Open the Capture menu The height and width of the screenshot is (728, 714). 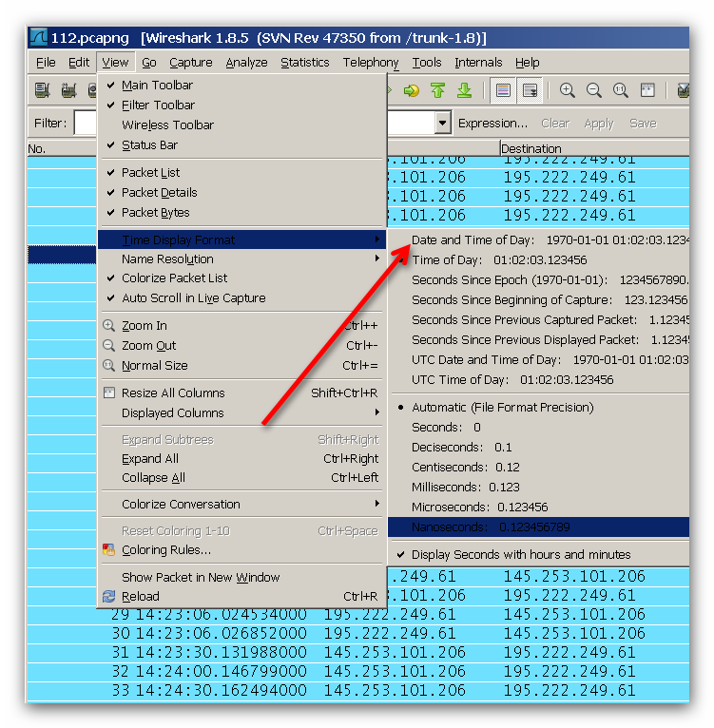190,62
